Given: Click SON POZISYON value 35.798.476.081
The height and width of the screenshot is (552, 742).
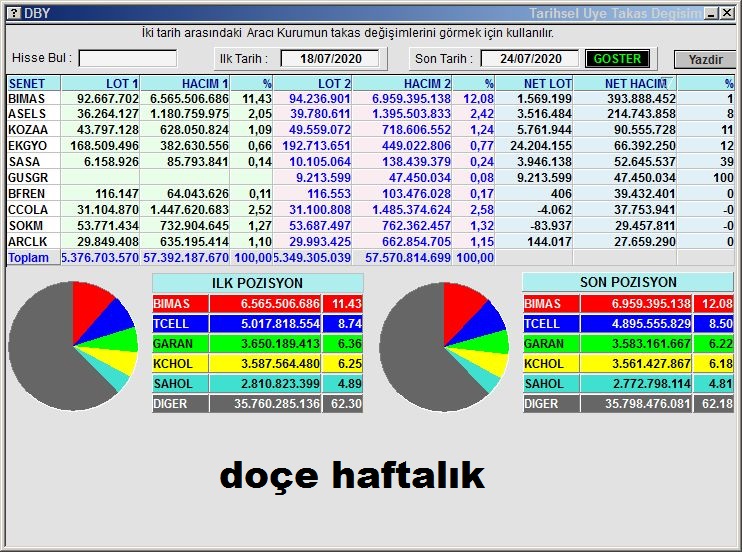Looking at the screenshot, I should tap(647, 404).
